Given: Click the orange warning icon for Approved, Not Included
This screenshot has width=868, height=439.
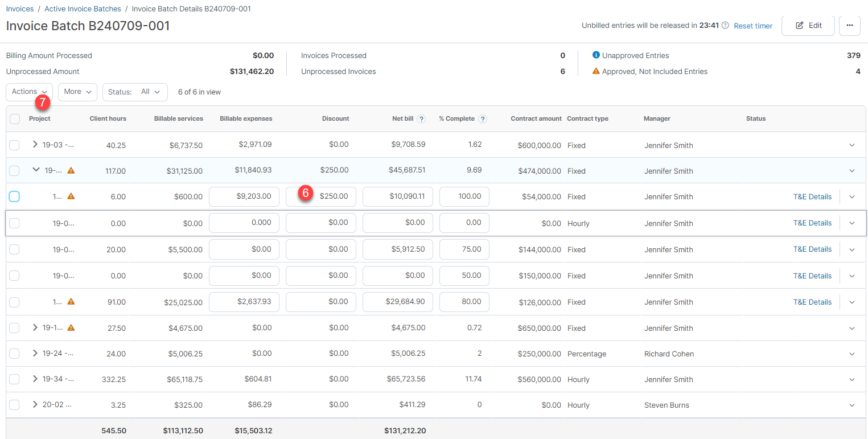Looking at the screenshot, I should (x=596, y=71).
